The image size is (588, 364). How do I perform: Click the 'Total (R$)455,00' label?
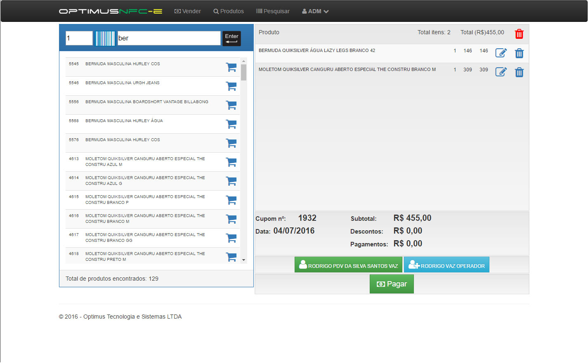click(482, 32)
